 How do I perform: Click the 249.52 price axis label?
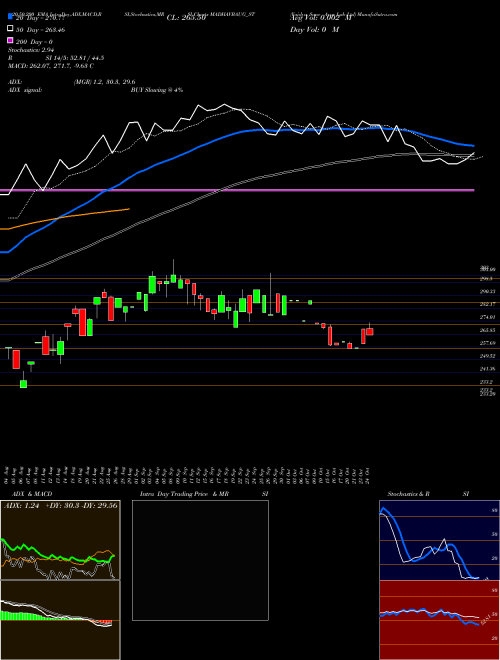[x=487, y=356]
